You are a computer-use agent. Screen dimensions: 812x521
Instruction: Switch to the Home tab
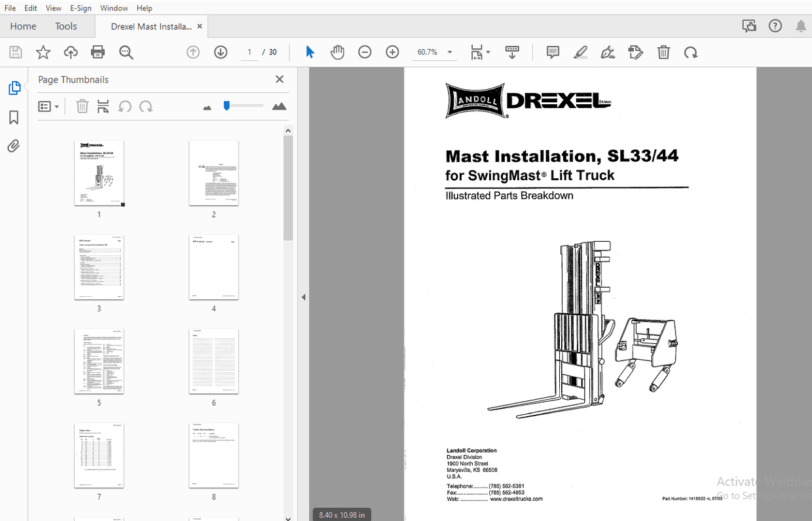23,26
